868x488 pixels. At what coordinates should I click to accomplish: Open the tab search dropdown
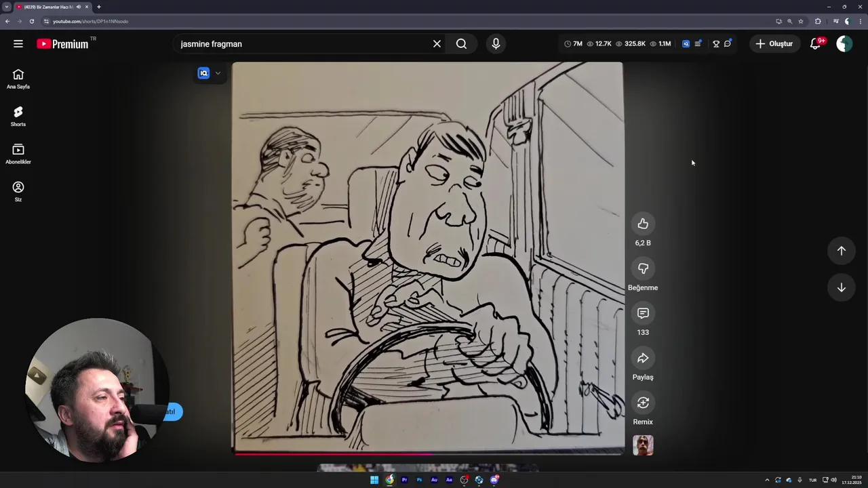click(x=7, y=7)
